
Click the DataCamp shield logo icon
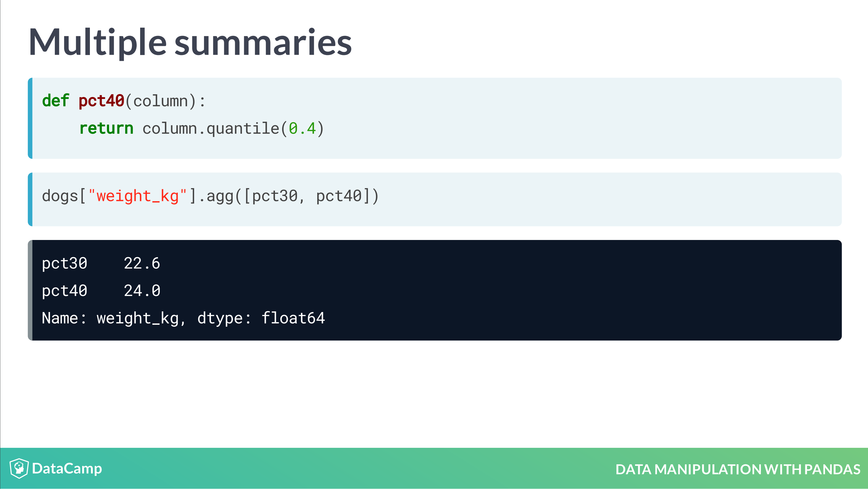pyautogui.click(x=19, y=469)
